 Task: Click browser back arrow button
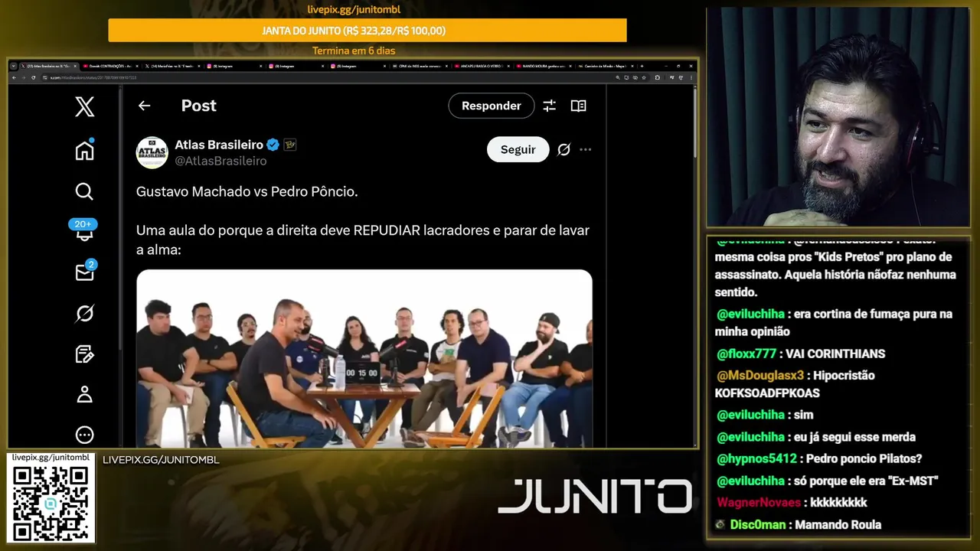pos(14,77)
